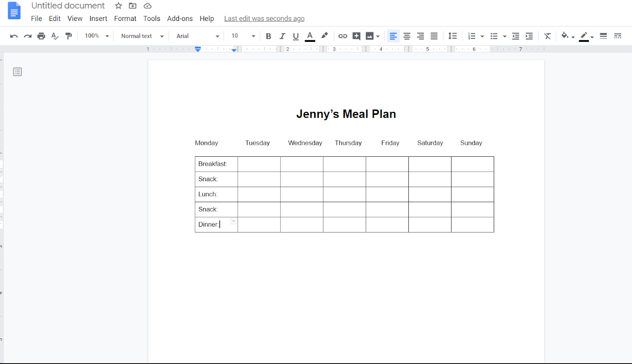Image resolution: width=632 pixels, height=364 pixels.
Task: Open the Arial font dropdown
Action: [x=197, y=36]
